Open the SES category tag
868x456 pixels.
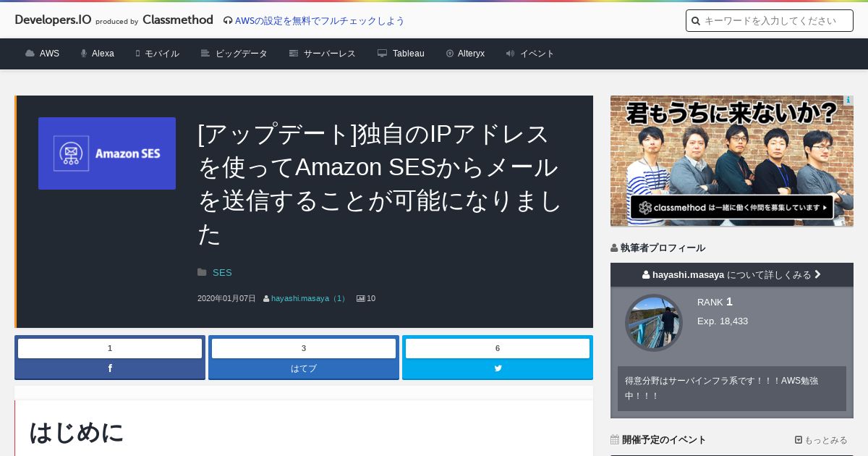coord(222,273)
